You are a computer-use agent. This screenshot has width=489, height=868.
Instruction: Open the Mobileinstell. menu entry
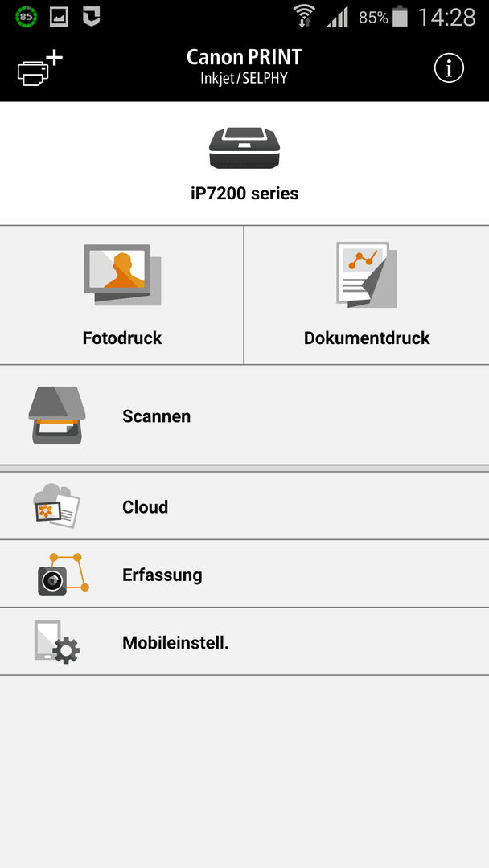244,642
